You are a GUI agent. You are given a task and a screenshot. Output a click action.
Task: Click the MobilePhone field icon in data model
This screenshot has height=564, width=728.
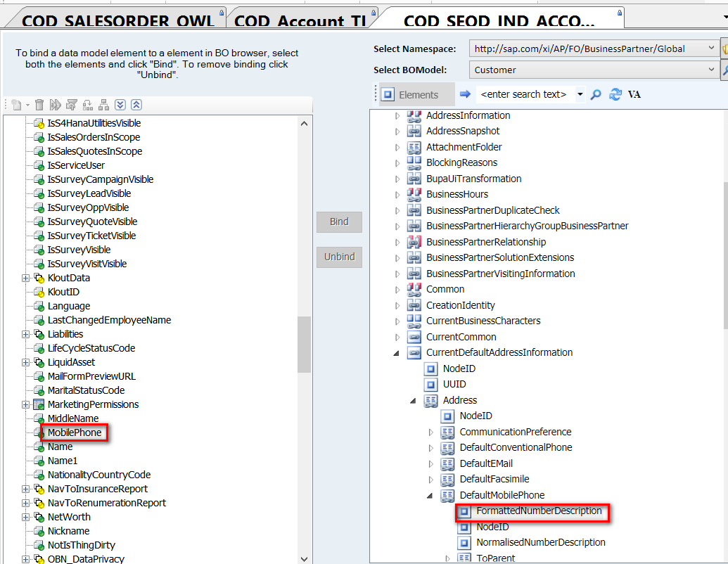click(x=39, y=432)
